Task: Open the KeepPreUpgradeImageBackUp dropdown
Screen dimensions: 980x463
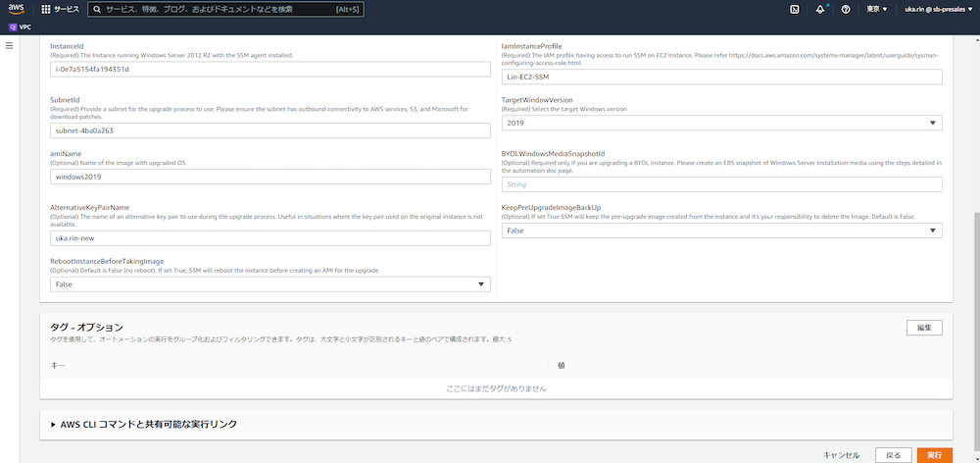Action: click(722, 231)
